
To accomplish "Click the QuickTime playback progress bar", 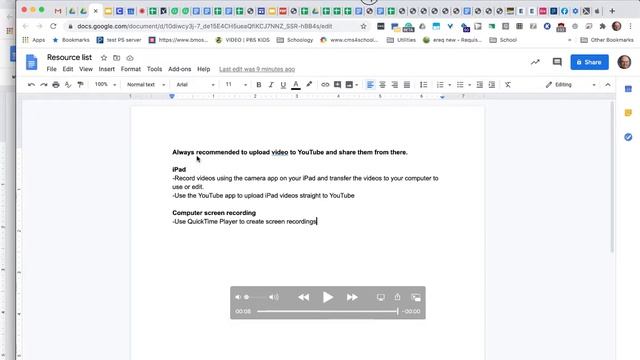I will (327, 311).
